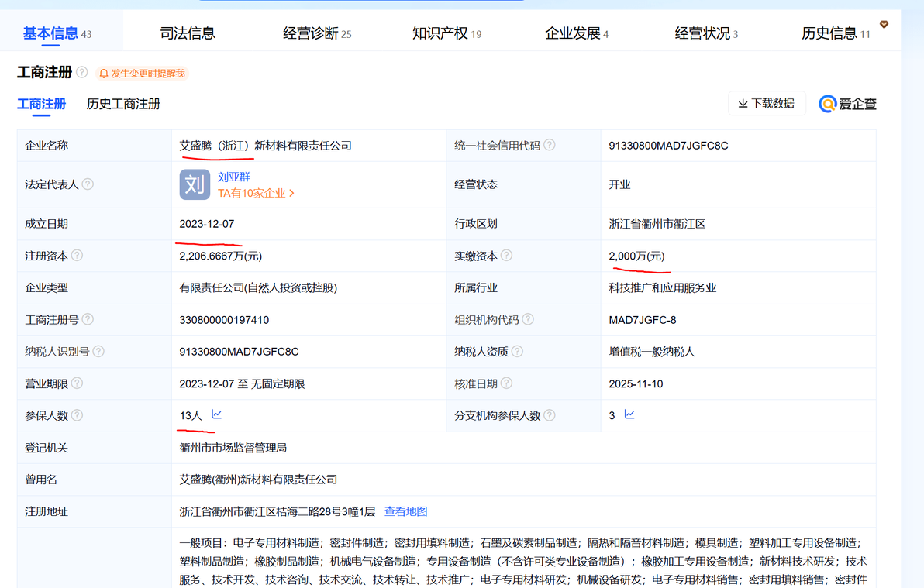Click the 下载数据 button
Screen dimensions: 924x588
coord(767,104)
